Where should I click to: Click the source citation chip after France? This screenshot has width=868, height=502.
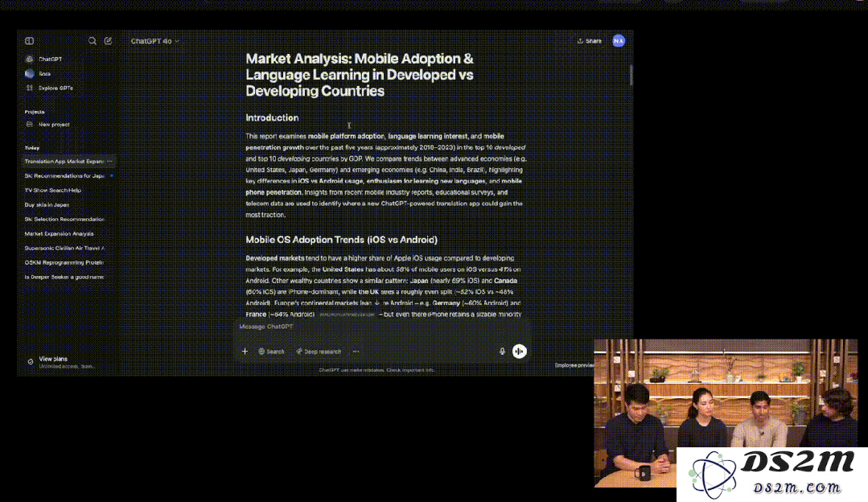tap(347, 315)
